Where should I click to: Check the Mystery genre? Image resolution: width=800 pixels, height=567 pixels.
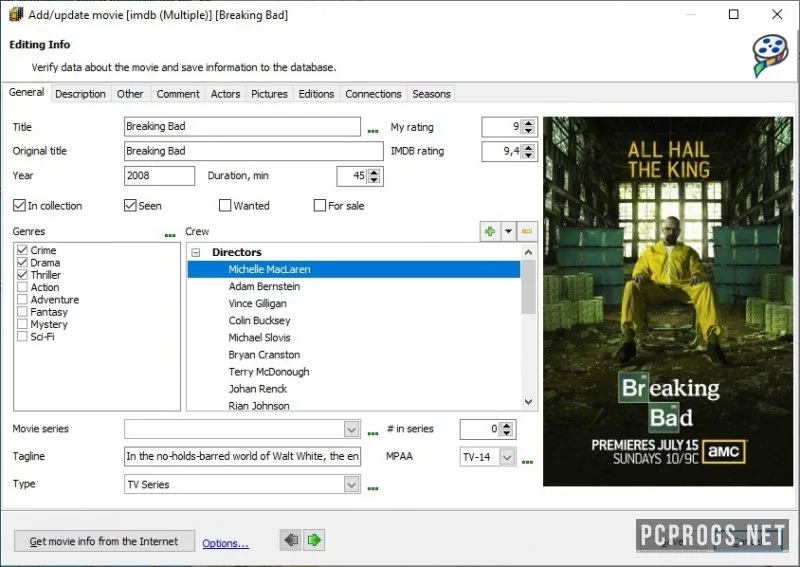coord(22,324)
